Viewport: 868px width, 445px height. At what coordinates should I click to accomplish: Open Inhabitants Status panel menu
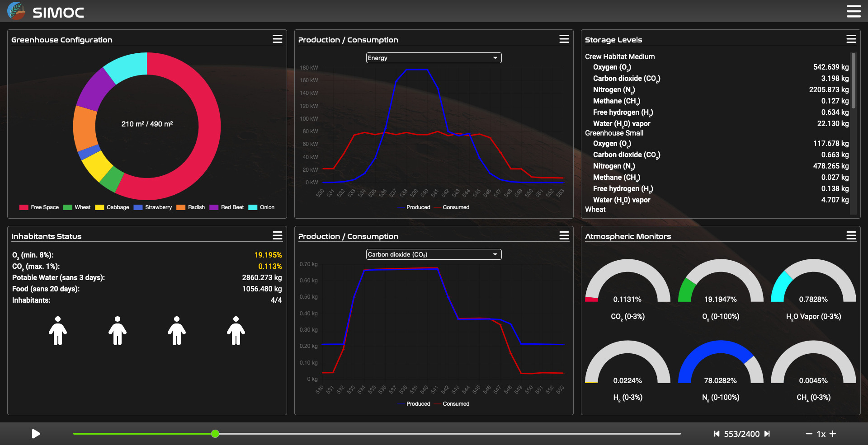277,236
